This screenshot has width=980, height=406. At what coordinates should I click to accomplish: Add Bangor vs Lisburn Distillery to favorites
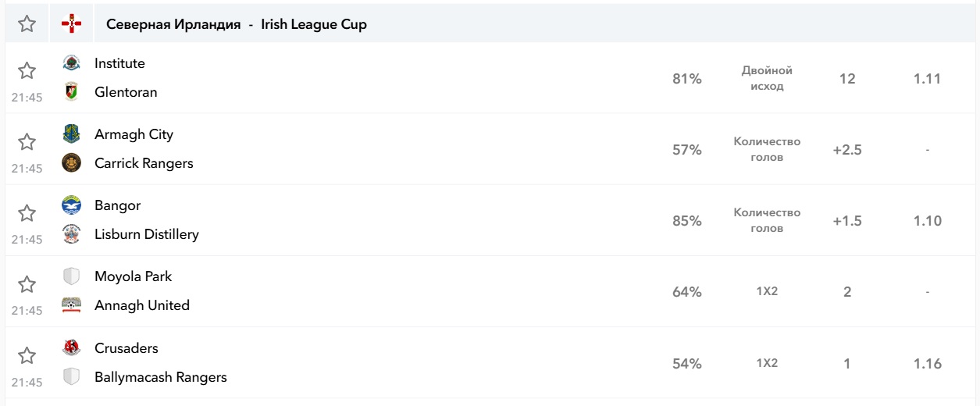tap(27, 213)
